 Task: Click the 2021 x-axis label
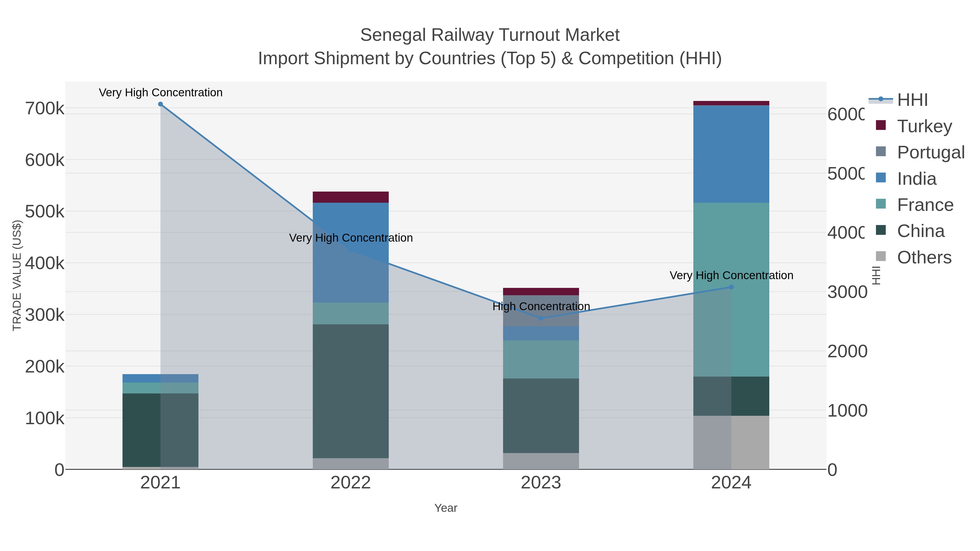(x=161, y=483)
